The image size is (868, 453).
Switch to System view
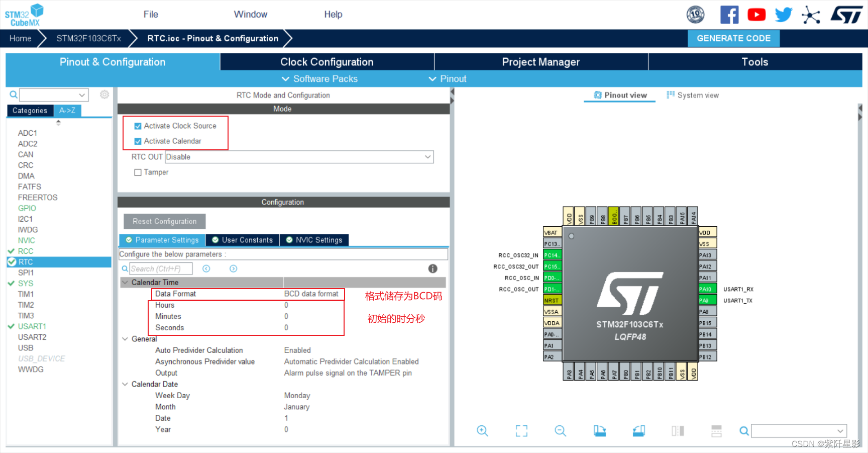pos(693,95)
